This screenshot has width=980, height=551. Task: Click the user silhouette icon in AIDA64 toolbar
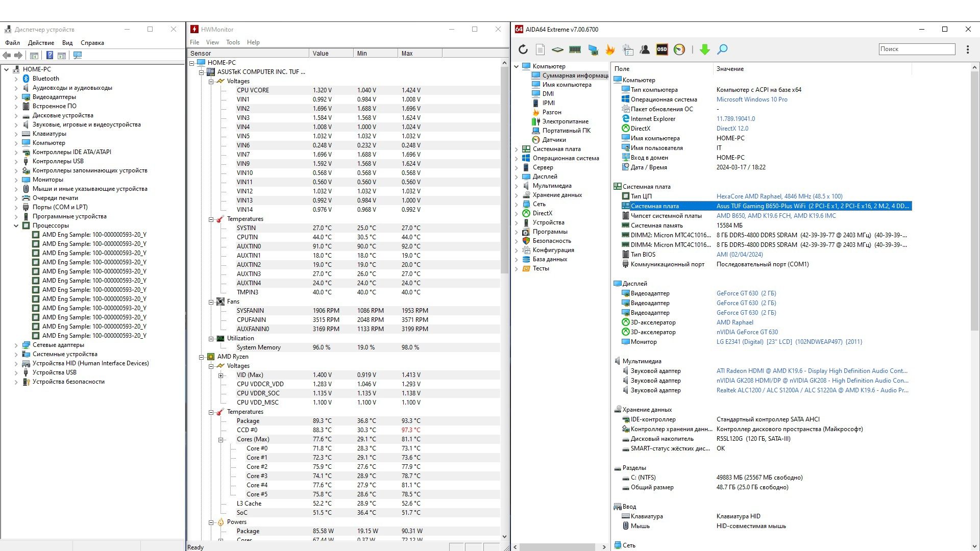[x=645, y=49]
